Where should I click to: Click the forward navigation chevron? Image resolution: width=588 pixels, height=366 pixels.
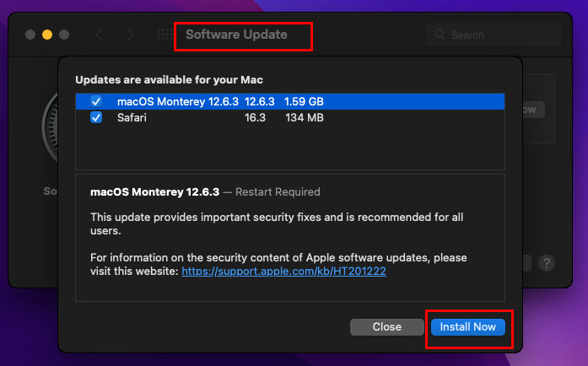(x=130, y=35)
